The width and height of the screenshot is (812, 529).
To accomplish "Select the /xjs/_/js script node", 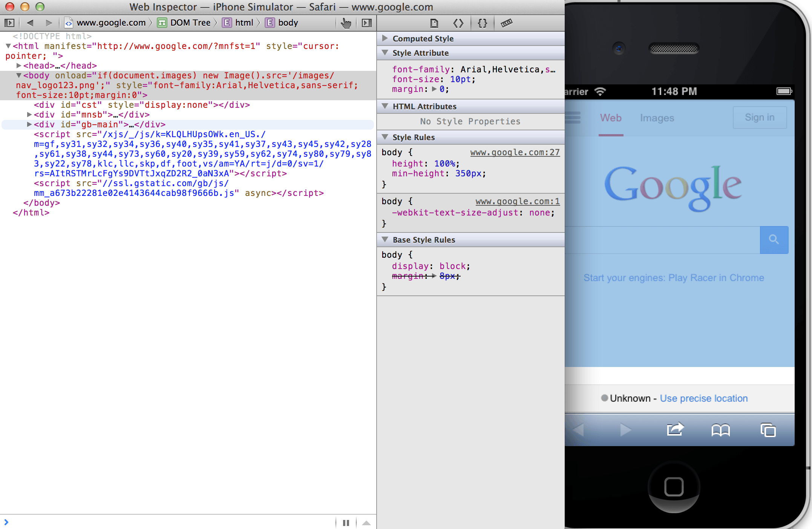I will click(x=202, y=154).
